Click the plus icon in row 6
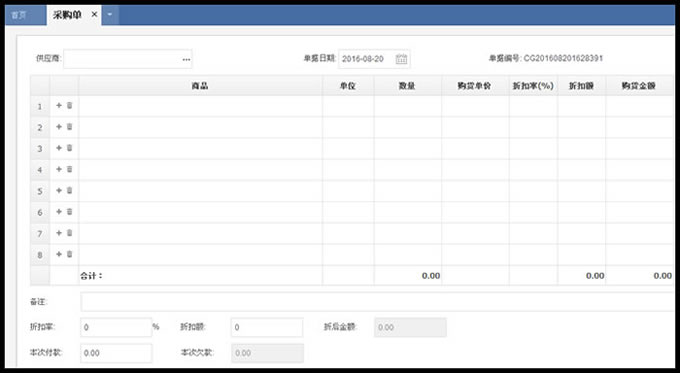Screen dimensions: 680x373 coord(59,212)
